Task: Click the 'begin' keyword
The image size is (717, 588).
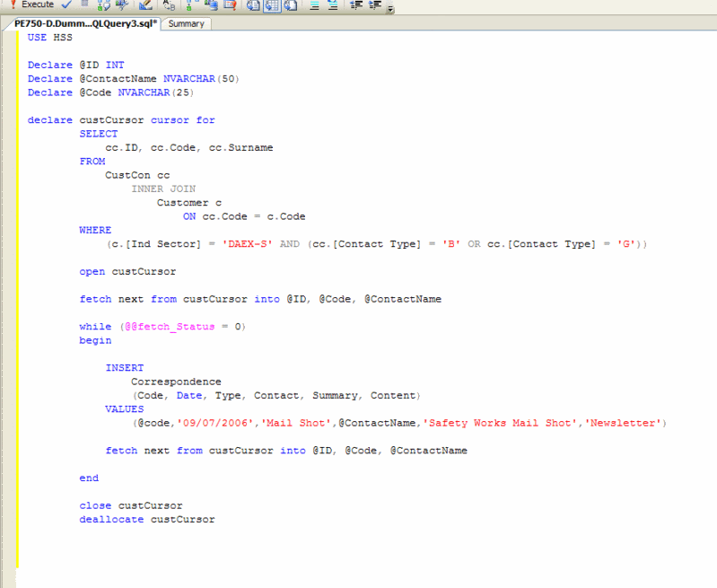Action: pyautogui.click(x=95, y=340)
